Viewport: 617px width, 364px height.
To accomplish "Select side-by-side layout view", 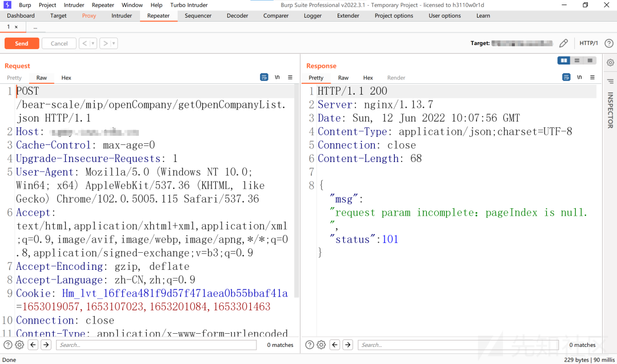I will (564, 60).
